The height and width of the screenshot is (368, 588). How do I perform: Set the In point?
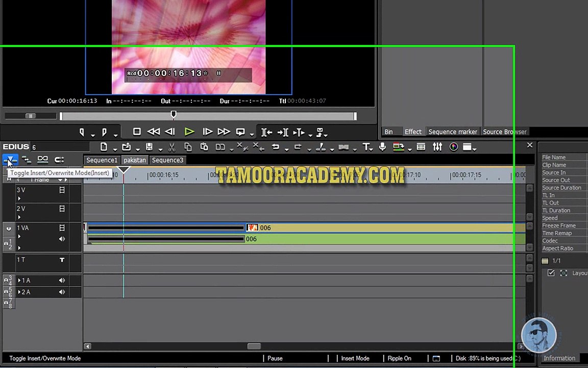[x=82, y=132]
